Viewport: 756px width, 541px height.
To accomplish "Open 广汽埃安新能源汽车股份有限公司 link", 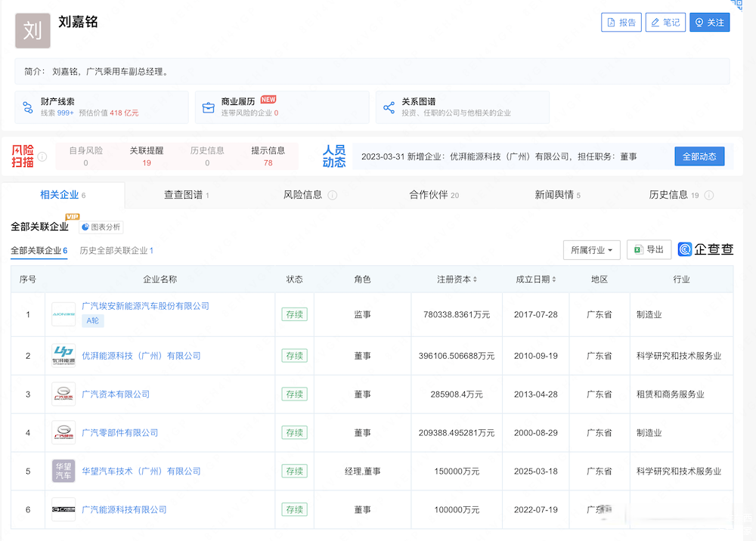I will (145, 306).
